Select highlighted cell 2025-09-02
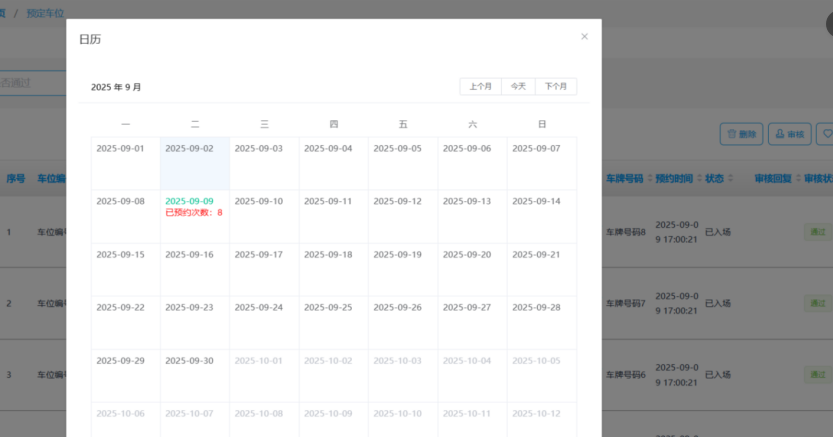The width and height of the screenshot is (833, 437). pyautogui.click(x=195, y=164)
